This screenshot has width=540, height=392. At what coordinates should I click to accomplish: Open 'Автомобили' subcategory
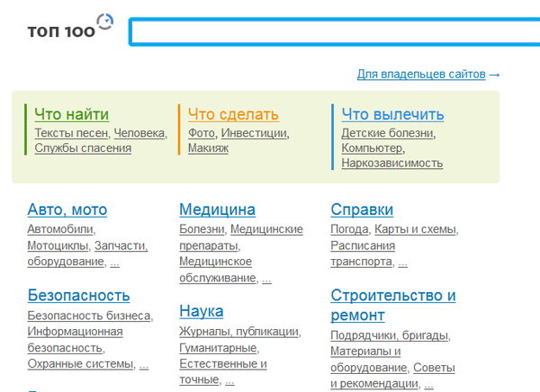(x=60, y=229)
